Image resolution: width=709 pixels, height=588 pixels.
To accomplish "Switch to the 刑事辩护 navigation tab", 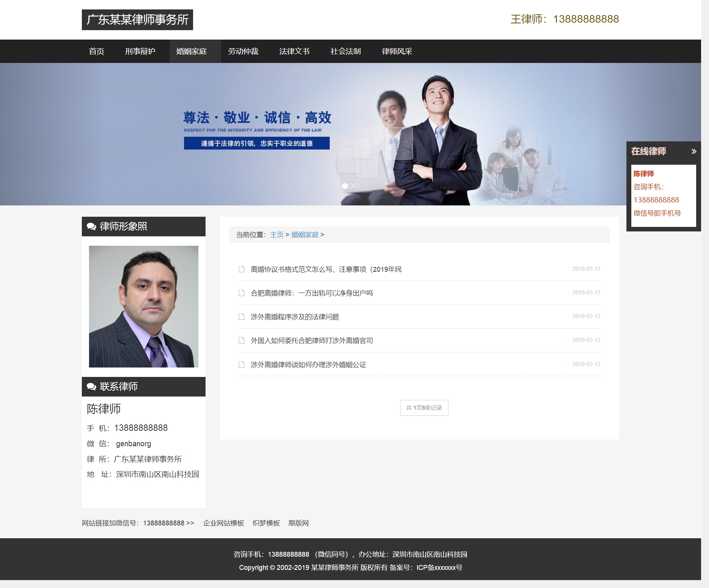I will 140,51.
